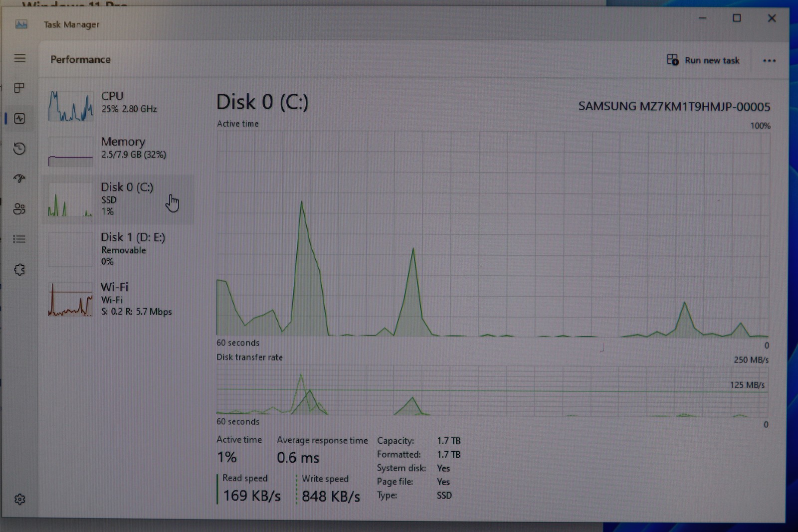Click the 250 MB/s scale label
This screenshot has height=532, width=798.
[x=751, y=360]
